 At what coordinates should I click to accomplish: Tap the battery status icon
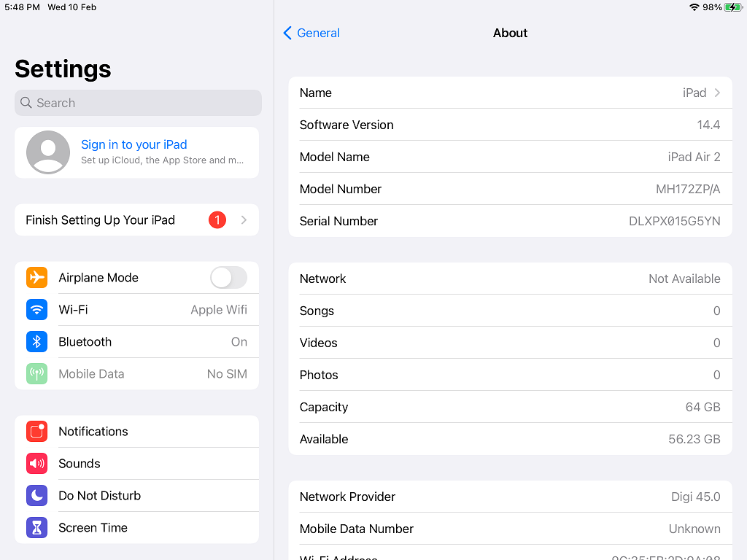(733, 7)
